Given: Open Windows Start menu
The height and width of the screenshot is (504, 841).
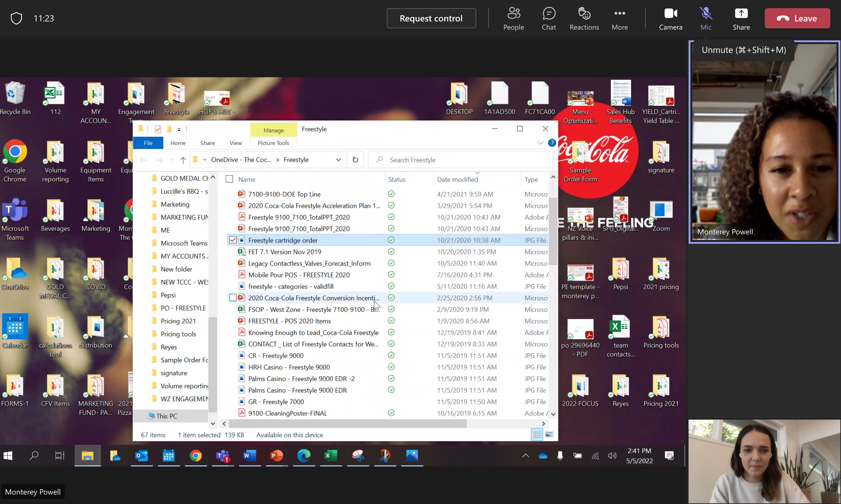Looking at the screenshot, I should tap(8, 456).
